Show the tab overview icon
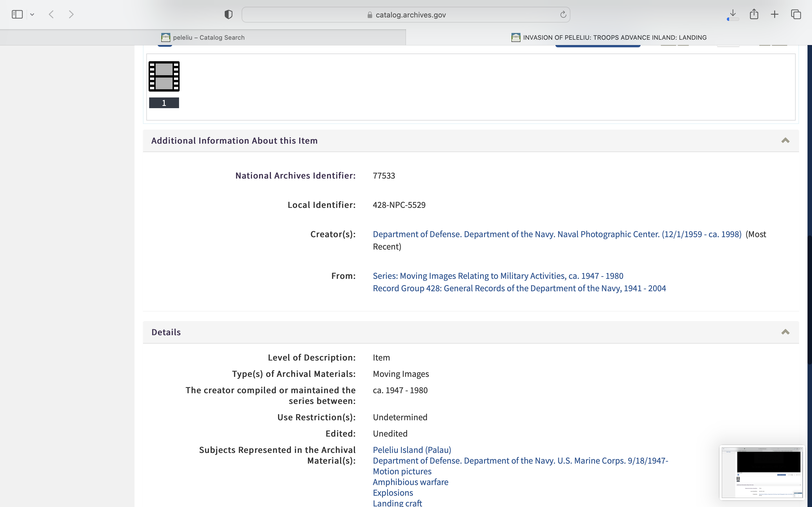Image resolution: width=812 pixels, height=507 pixels. 796,14
